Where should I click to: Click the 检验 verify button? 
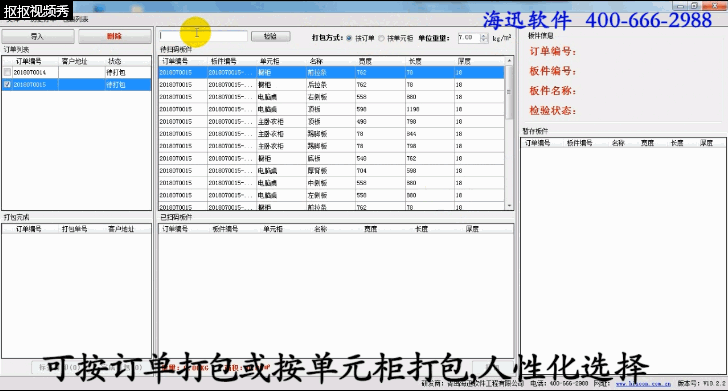click(x=270, y=36)
